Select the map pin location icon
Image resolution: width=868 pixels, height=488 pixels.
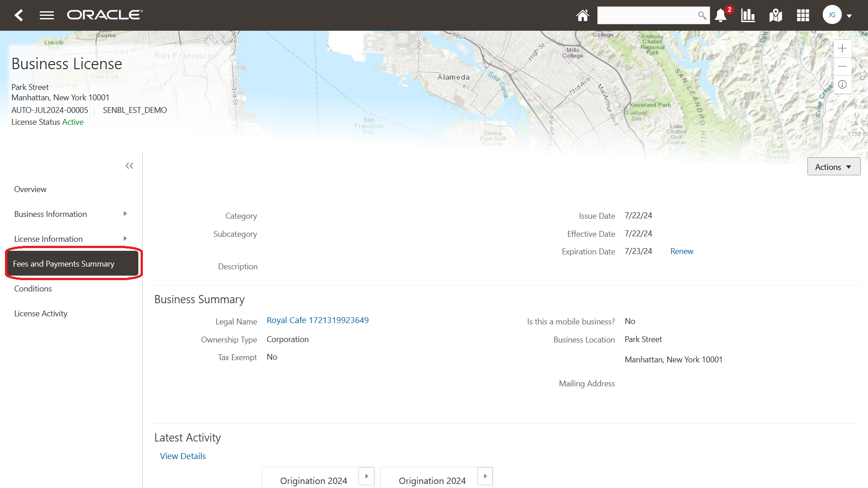tap(776, 15)
